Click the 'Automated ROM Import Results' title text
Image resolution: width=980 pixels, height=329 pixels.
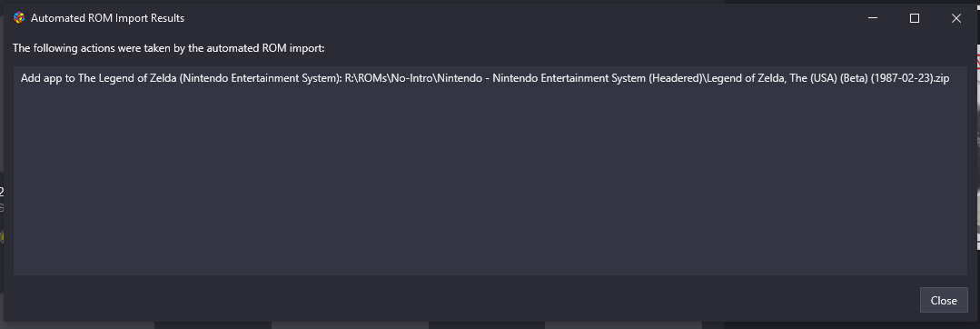107,18
